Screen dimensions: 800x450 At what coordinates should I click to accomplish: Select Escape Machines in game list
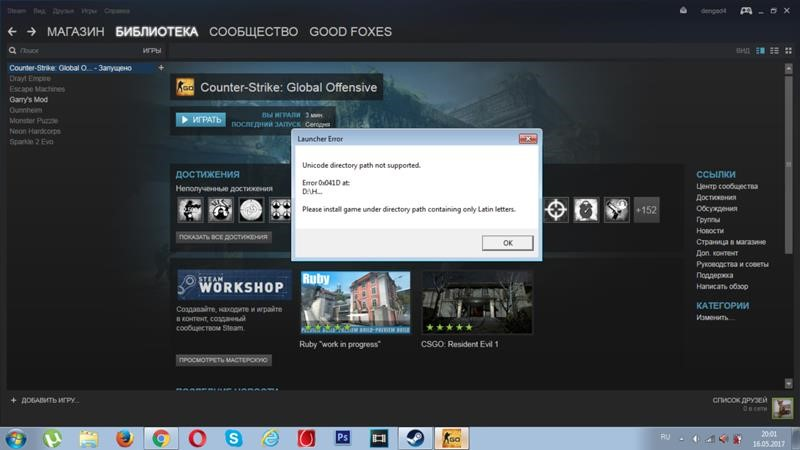[x=37, y=89]
